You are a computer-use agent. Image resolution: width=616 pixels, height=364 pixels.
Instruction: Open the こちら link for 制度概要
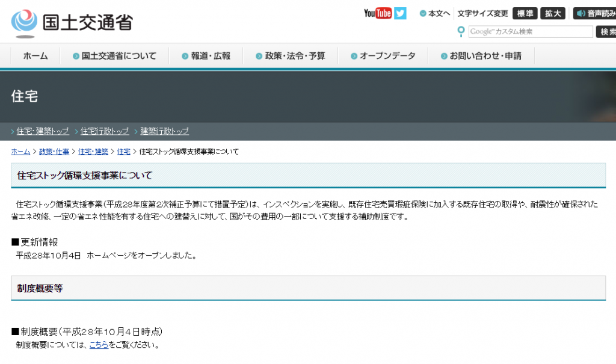click(x=99, y=345)
